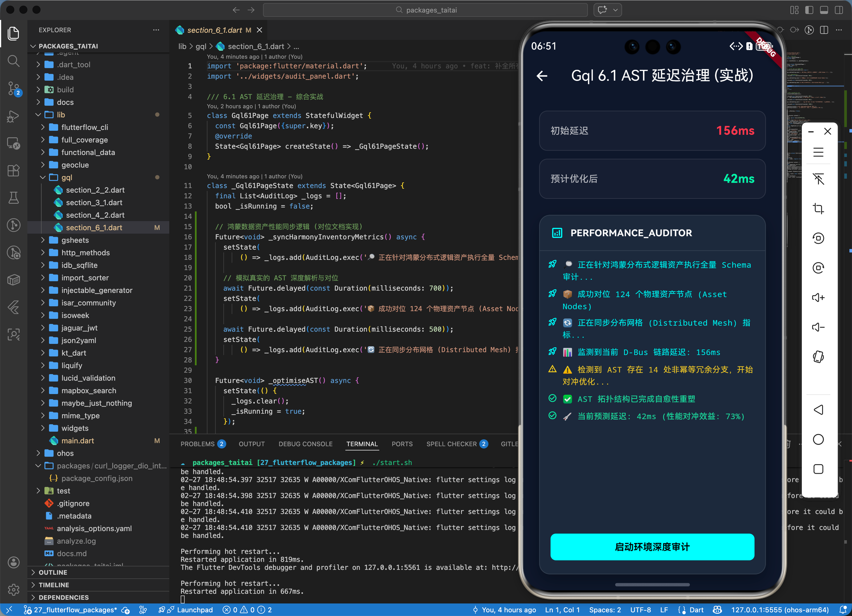Open the Search view in activity bar
This screenshot has width=852, height=616.
coord(13,61)
